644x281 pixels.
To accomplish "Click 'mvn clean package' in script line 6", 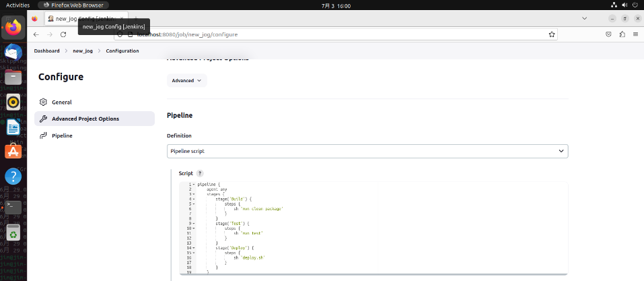I will click(x=262, y=209).
